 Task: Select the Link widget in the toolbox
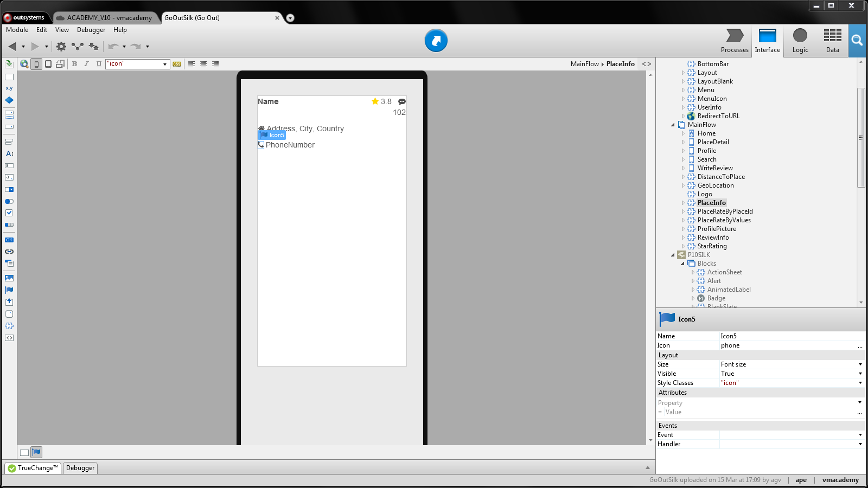[9, 251]
